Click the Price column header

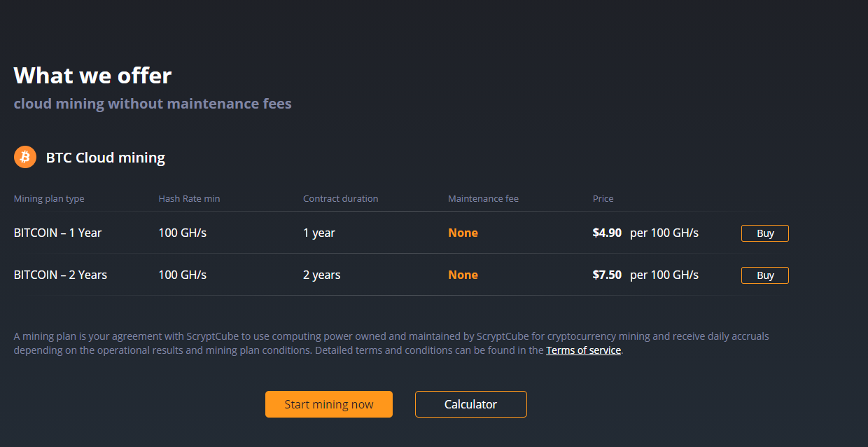pyautogui.click(x=603, y=198)
